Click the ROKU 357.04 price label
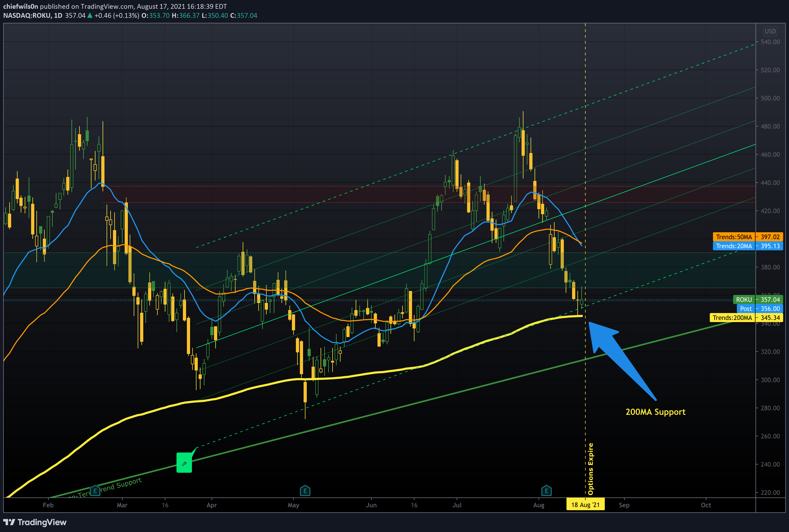This screenshot has width=789, height=532. pos(758,299)
